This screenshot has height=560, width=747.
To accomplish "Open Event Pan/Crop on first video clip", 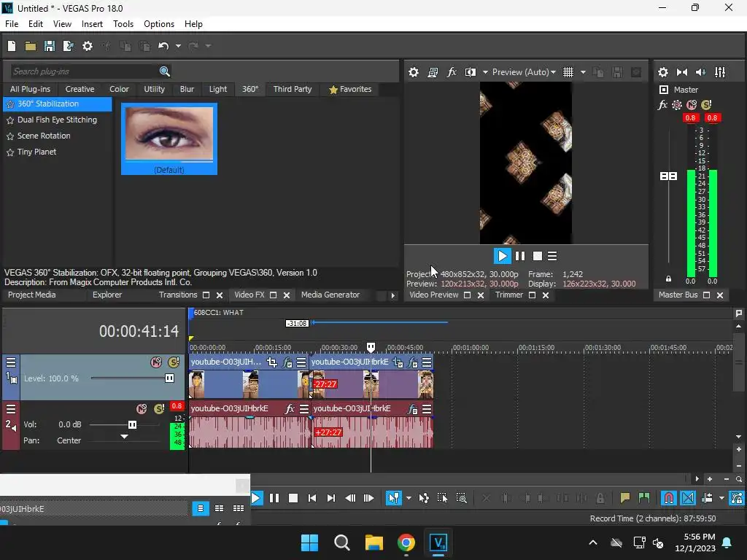I will click(272, 362).
